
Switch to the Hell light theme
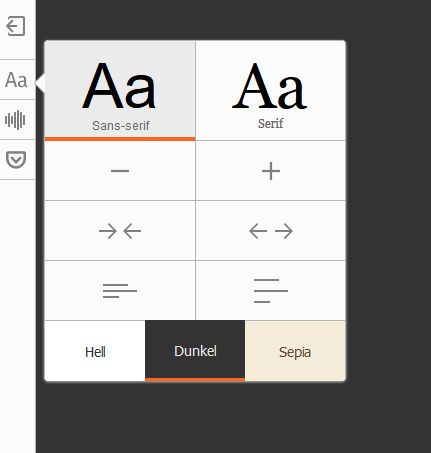coord(95,351)
